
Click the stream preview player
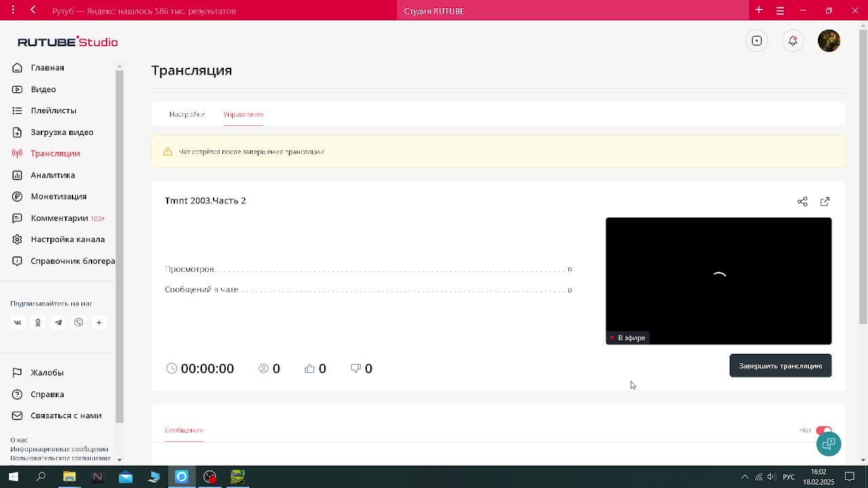coord(718,281)
